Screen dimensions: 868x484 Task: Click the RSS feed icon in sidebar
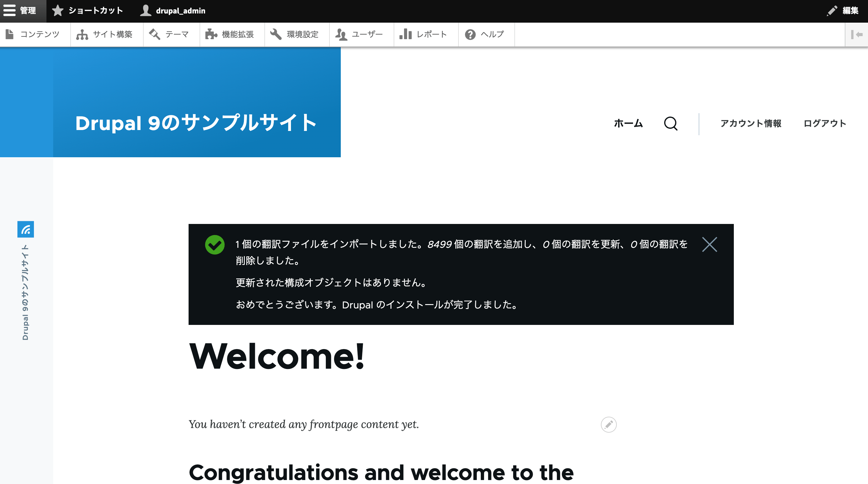point(26,229)
